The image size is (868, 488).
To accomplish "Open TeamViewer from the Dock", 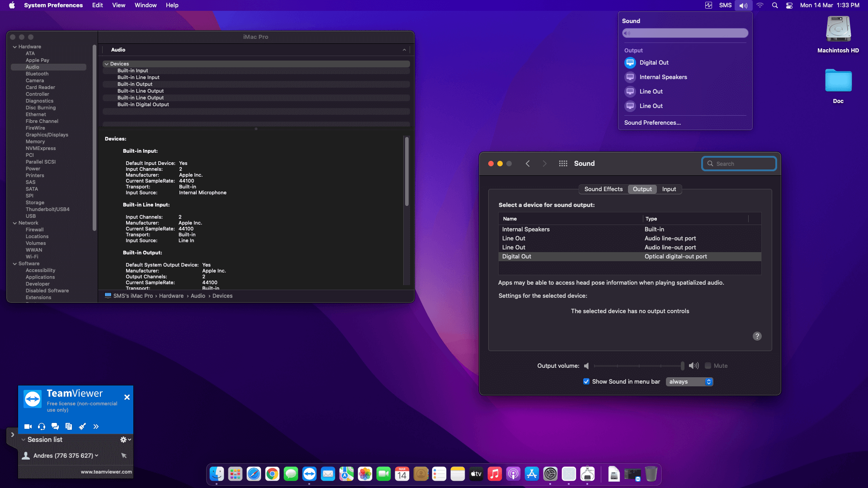I will pyautogui.click(x=309, y=474).
